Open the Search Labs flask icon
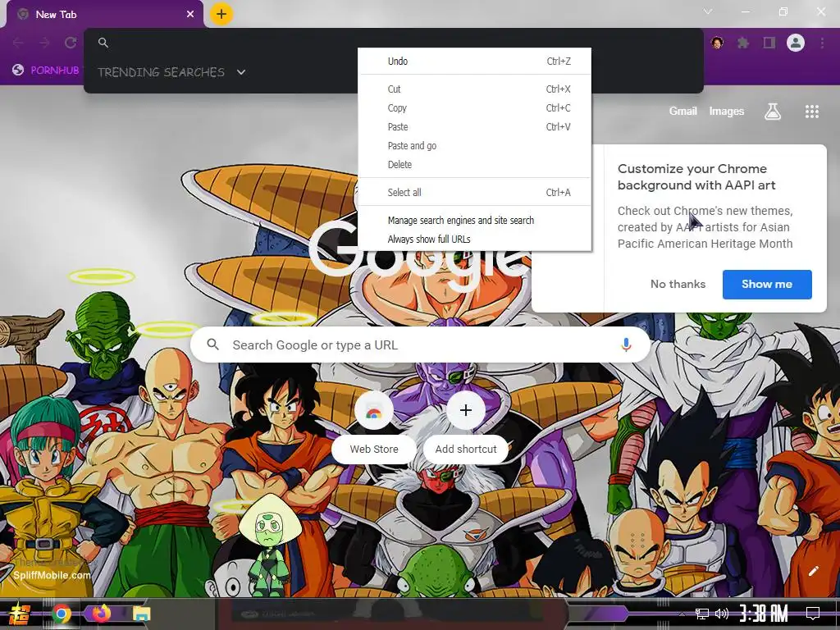840x630 pixels. [x=773, y=112]
